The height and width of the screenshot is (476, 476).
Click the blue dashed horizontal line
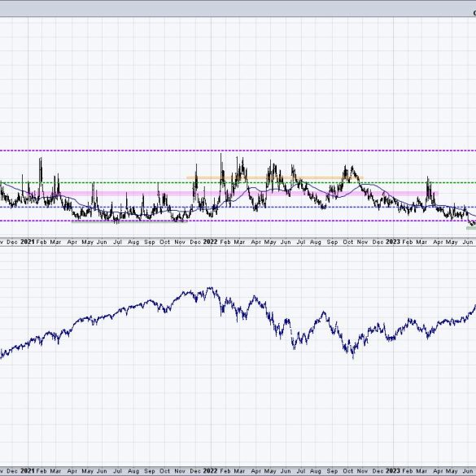click(x=238, y=207)
